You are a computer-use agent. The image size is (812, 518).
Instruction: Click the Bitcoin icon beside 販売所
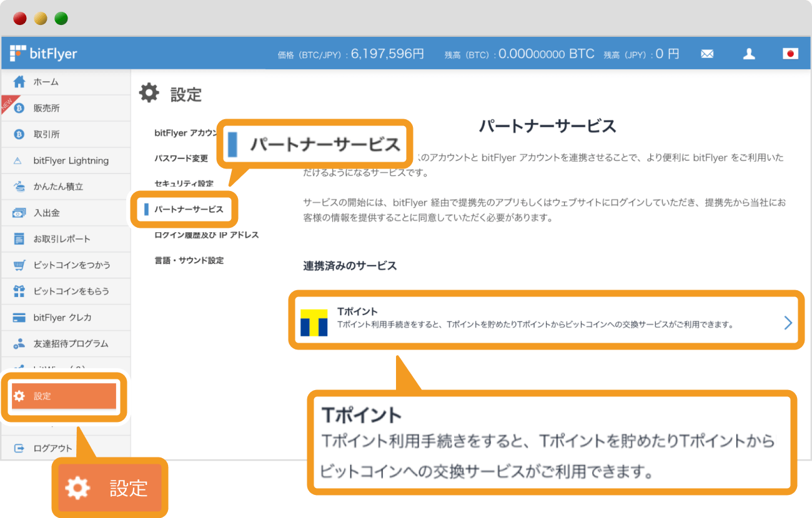pyautogui.click(x=19, y=108)
